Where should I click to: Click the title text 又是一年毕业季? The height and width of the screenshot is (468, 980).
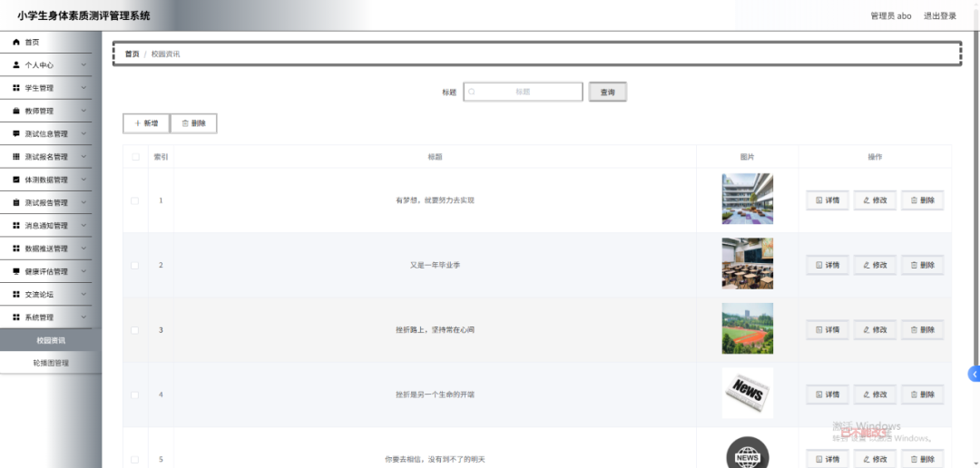pos(435,266)
